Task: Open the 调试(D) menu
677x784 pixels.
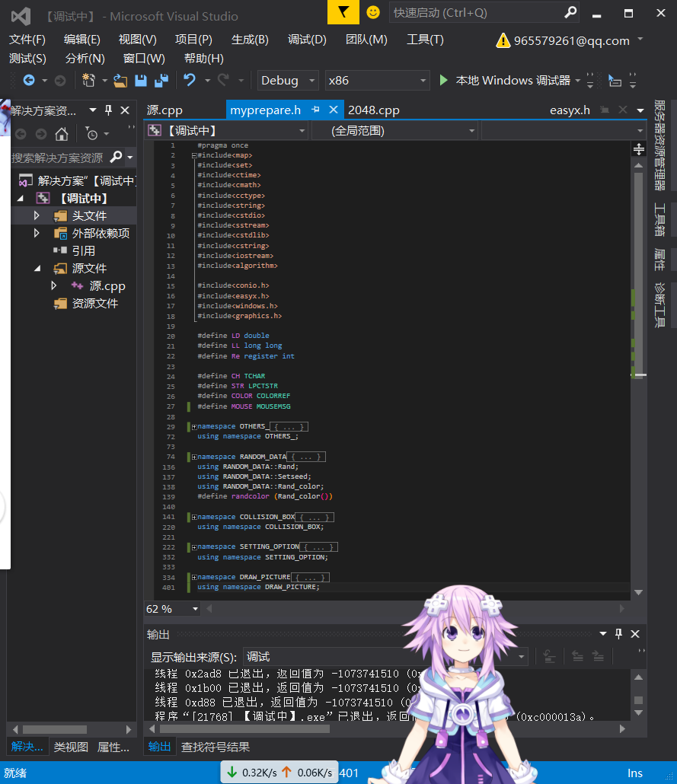Action: click(307, 40)
